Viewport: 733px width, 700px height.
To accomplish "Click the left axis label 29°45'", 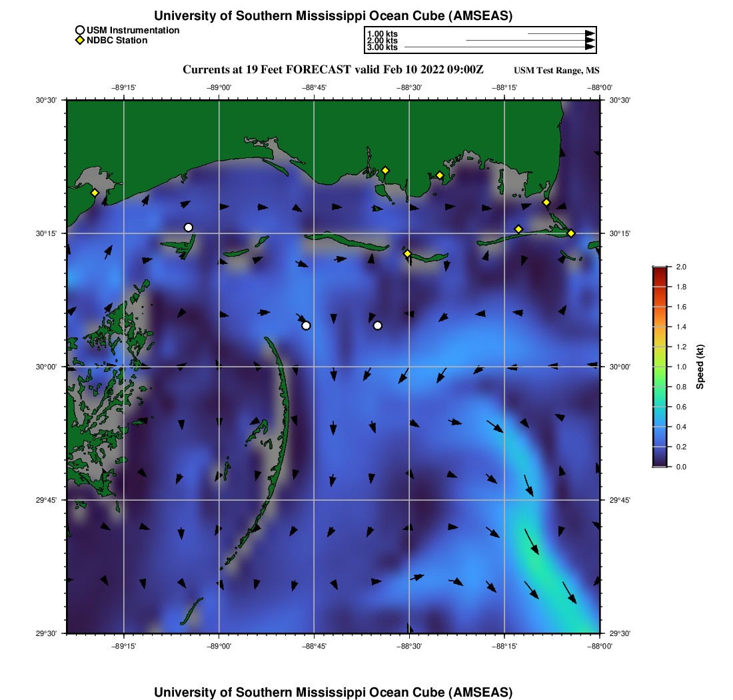I will coord(46,501).
